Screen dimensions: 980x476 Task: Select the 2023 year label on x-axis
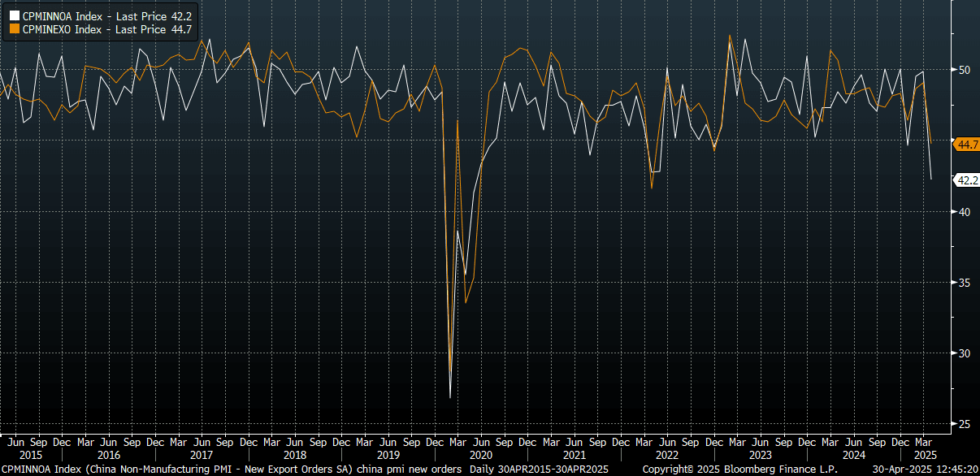coord(761,456)
